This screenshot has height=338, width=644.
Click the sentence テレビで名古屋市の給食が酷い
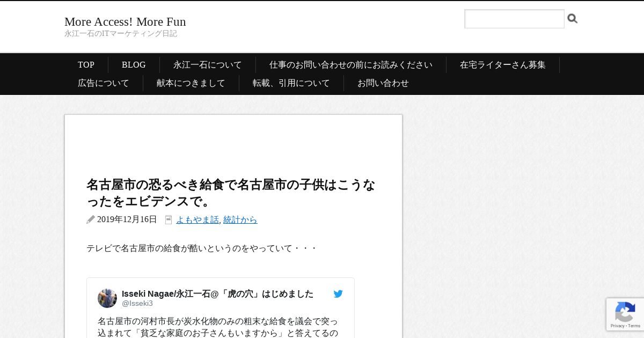[202, 248]
